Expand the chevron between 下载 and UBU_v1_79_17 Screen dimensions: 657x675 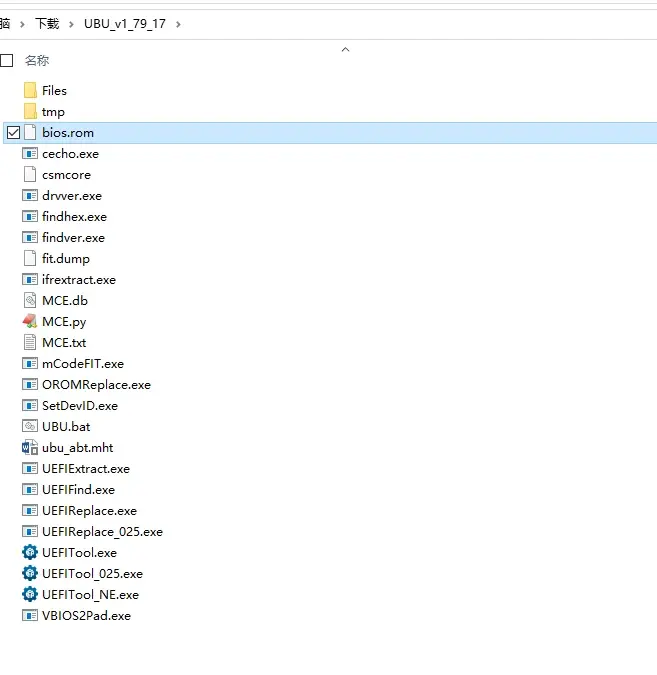[71, 24]
